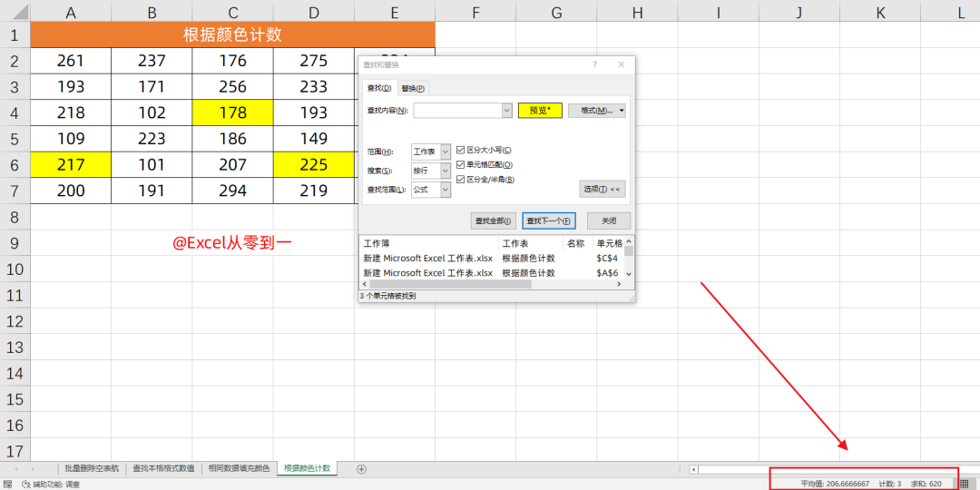Click the 计数: 3 status bar entry
Viewport: 980px width, 490px height.
point(890,484)
